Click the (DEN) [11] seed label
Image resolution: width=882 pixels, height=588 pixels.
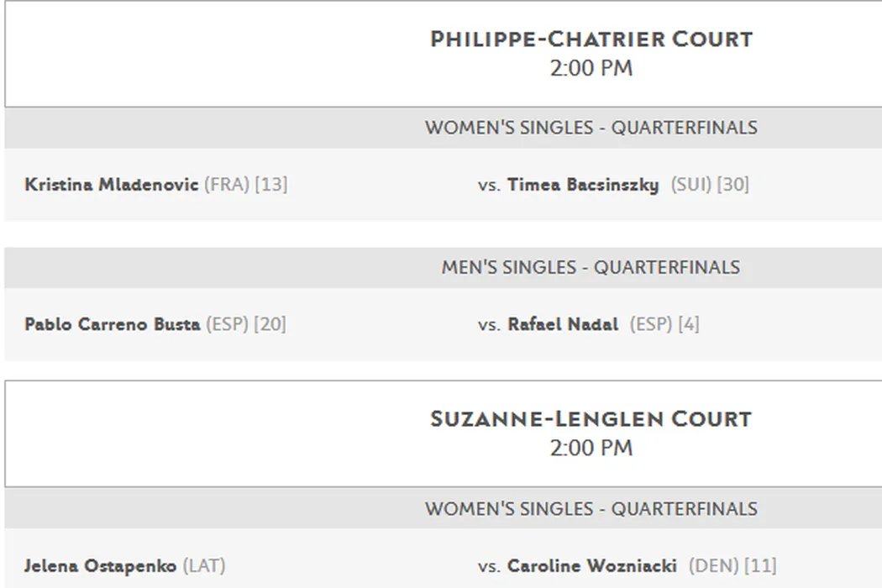click(732, 566)
